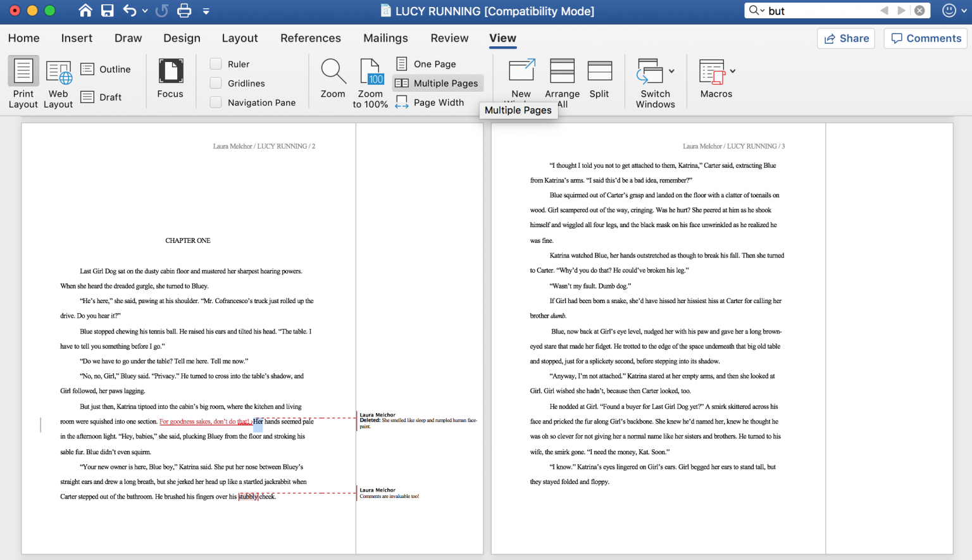
Task: Switch to Draft view
Action: 101,96
